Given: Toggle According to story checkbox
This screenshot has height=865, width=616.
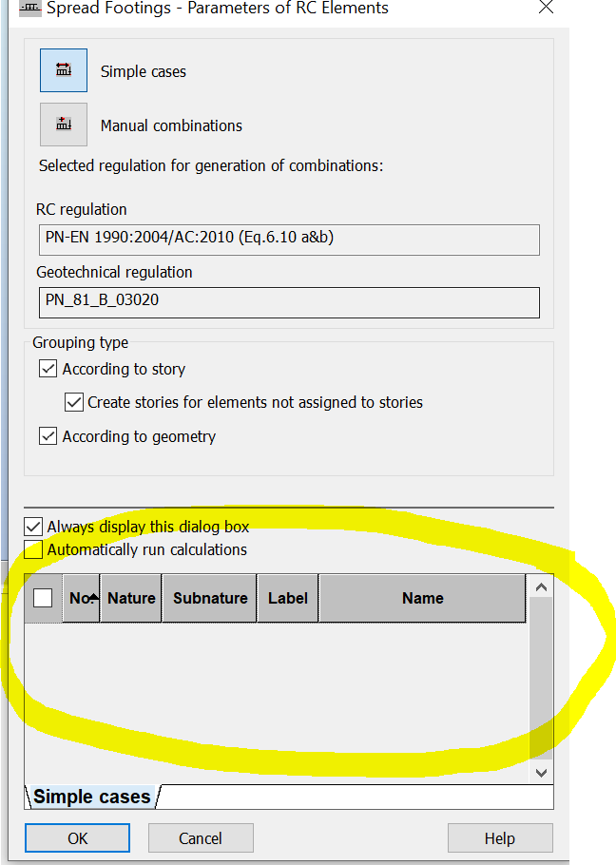Looking at the screenshot, I should [x=48, y=369].
